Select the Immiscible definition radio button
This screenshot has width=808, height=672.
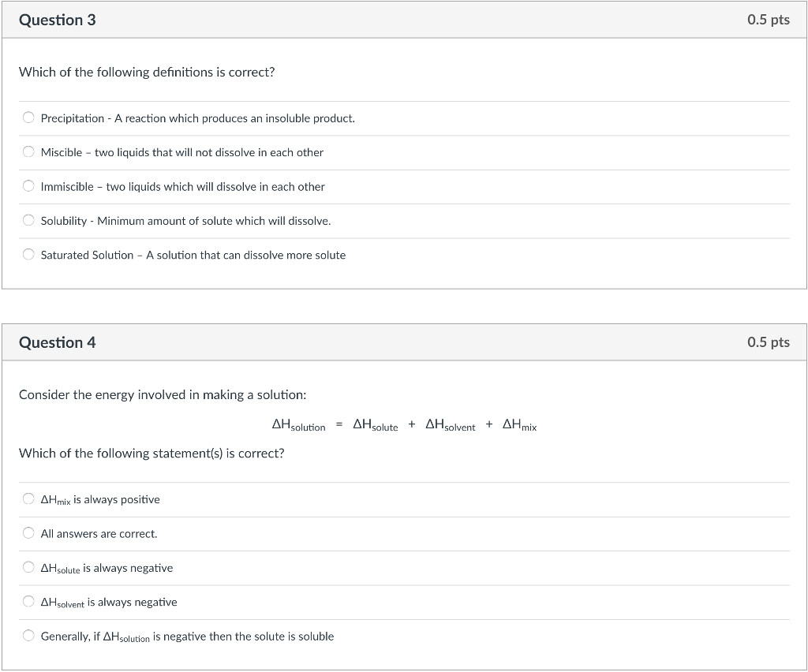(28, 187)
